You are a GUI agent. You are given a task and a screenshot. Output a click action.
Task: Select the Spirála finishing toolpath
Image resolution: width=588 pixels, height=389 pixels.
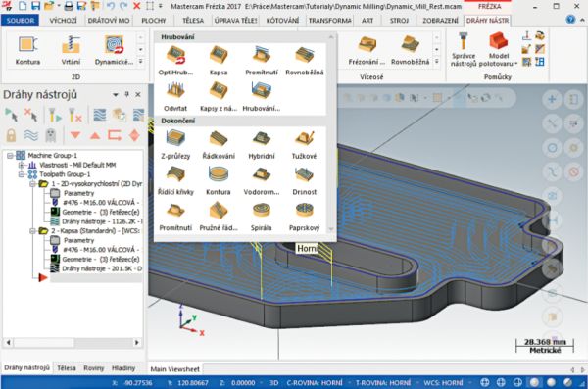[x=262, y=217]
